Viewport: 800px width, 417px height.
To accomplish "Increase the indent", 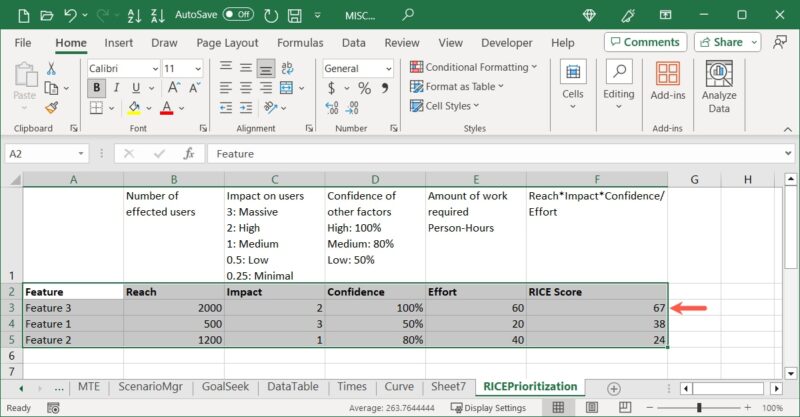I will (246, 108).
